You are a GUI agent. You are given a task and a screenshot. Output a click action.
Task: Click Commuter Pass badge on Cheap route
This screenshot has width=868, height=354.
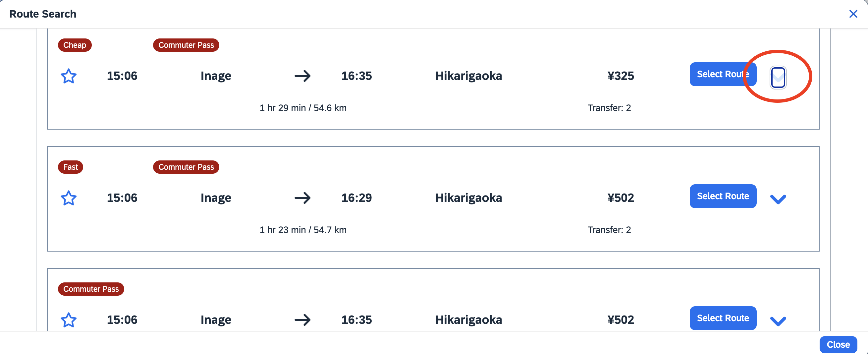[x=186, y=45]
